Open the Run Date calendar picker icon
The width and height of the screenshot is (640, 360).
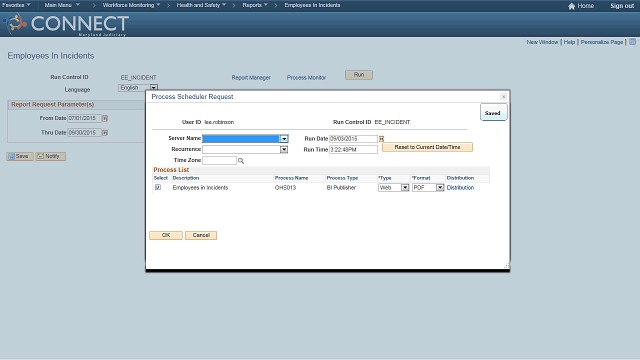click(x=382, y=139)
